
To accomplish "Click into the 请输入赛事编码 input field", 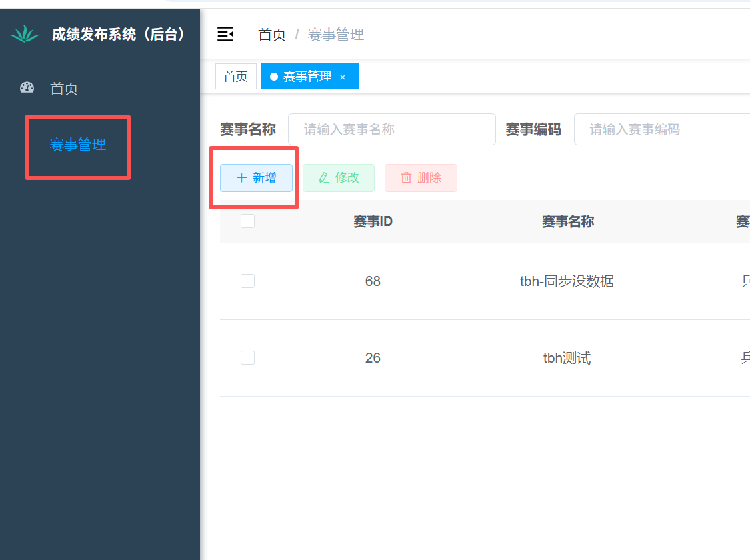I will tap(660, 129).
